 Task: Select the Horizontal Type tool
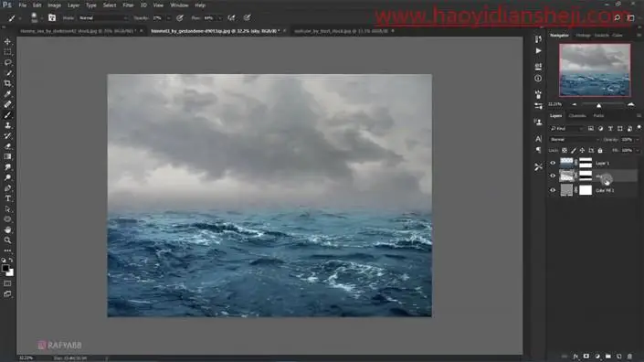[x=7, y=198]
